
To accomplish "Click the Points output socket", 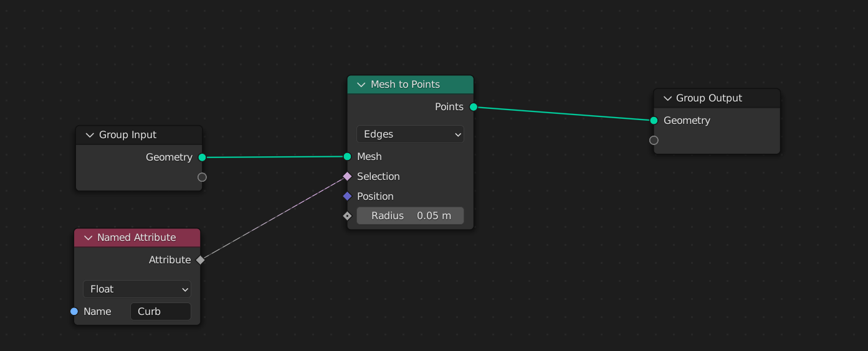I will [x=474, y=107].
